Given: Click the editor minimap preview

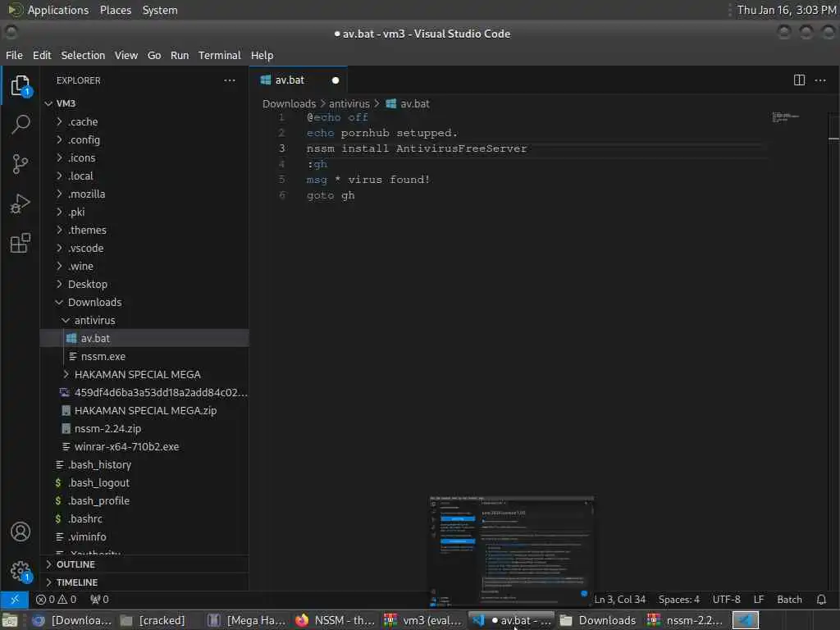Looking at the screenshot, I should click(x=785, y=116).
